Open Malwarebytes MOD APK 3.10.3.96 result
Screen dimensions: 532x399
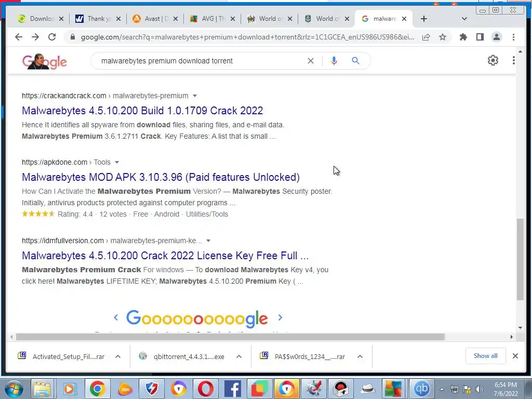click(161, 177)
